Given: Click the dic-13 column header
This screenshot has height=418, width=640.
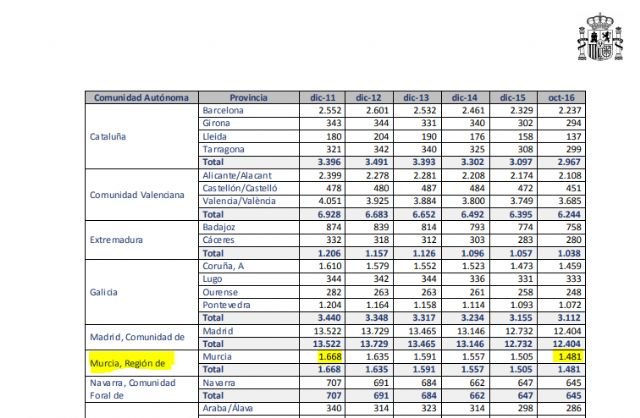Looking at the screenshot, I should point(415,97).
